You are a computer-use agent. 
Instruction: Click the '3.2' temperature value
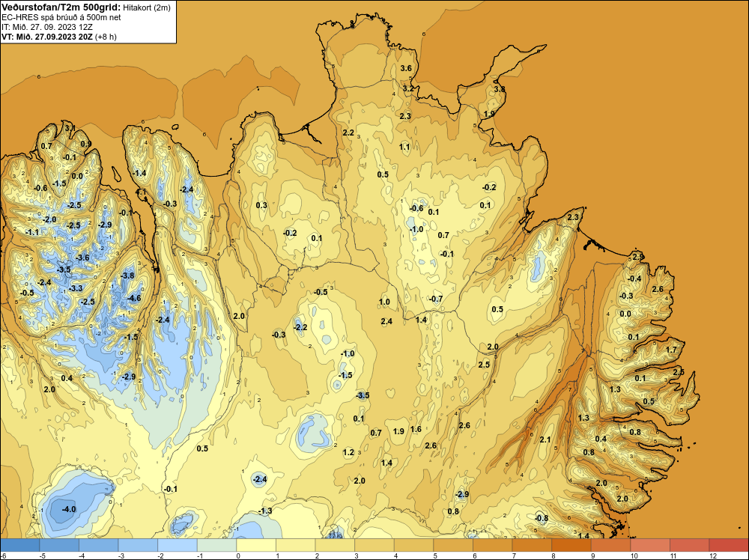408,88
